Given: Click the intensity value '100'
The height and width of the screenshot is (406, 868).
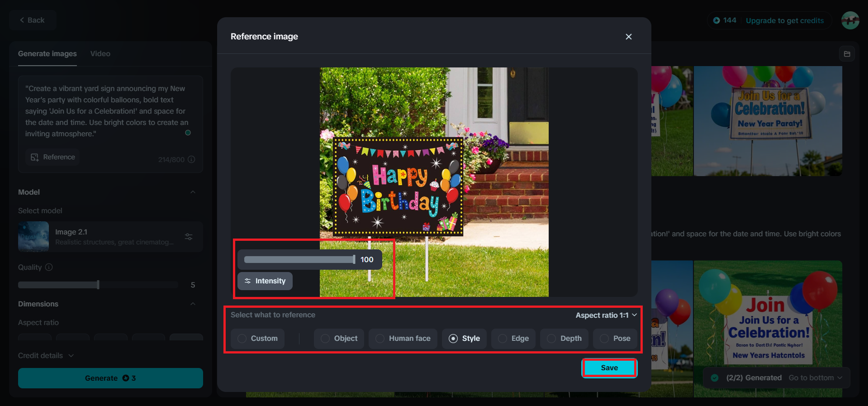Looking at the screenshot, I should coord(367,260).
